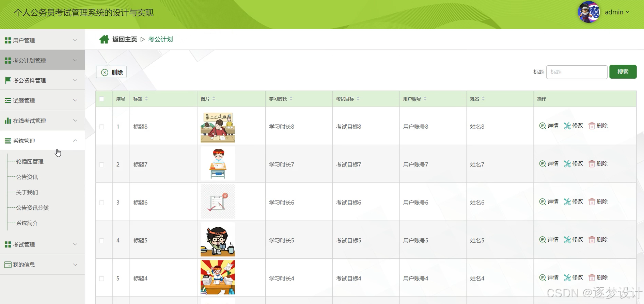Collapse 系统管理 menu chevron
Image resolution: width=644 pixels, height=304 pixels.
(x=75, y=141)
